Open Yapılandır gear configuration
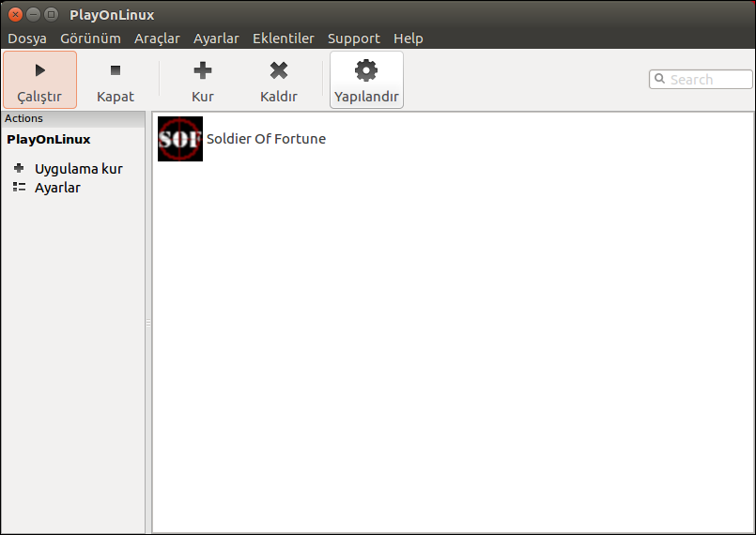The width and height of the screenshot is (756, 535). point(366,80)
